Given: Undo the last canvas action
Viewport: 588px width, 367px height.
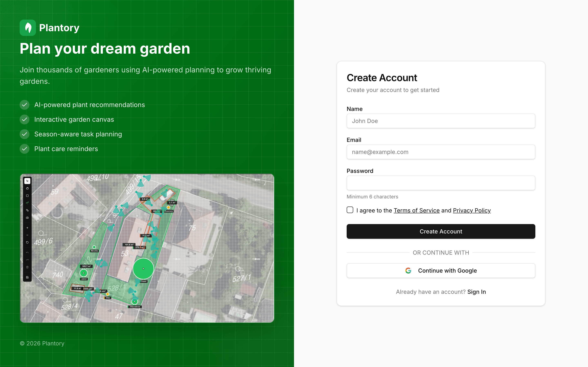Looking at the screenshot, I should pyautogui.click(x=27, y=253).
